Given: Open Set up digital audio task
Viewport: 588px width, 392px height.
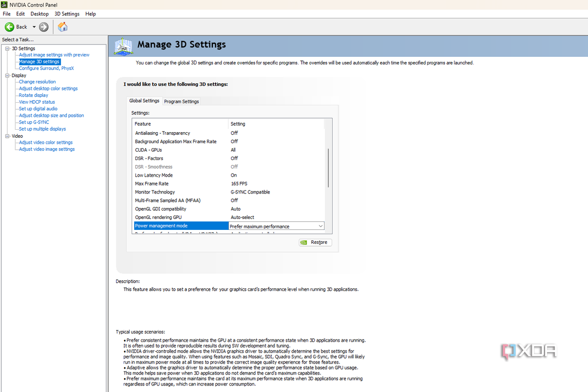Looking at the screenshot, I should 38,109.
